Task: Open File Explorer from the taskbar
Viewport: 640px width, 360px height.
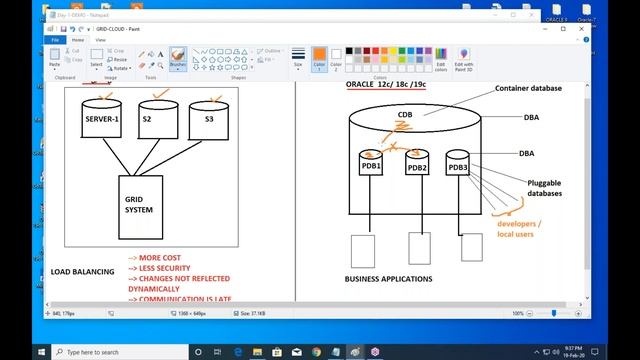Action: (257, 352)
